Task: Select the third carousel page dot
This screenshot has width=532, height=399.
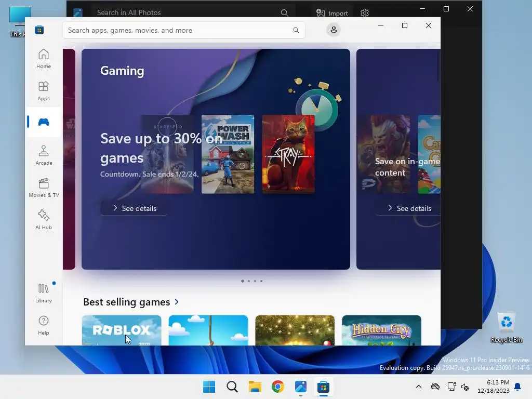Action: click(x=255, y=281)
